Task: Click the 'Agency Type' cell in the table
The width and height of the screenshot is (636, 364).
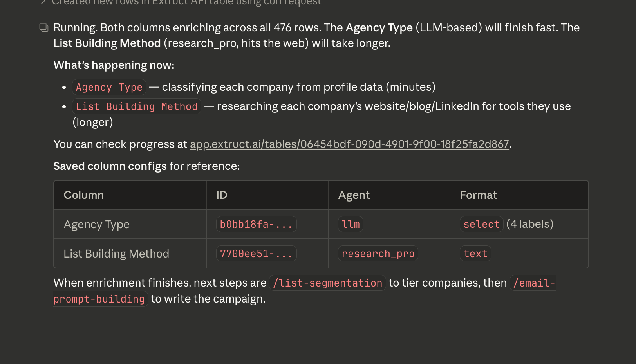Action: pyautogui.click(x=96, y=225)
